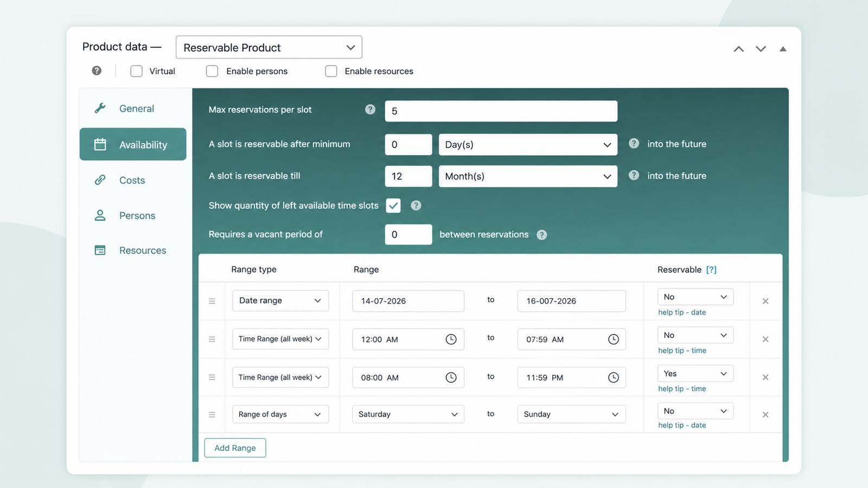Click the minimum reservable number field

click(x=409, y=145)
